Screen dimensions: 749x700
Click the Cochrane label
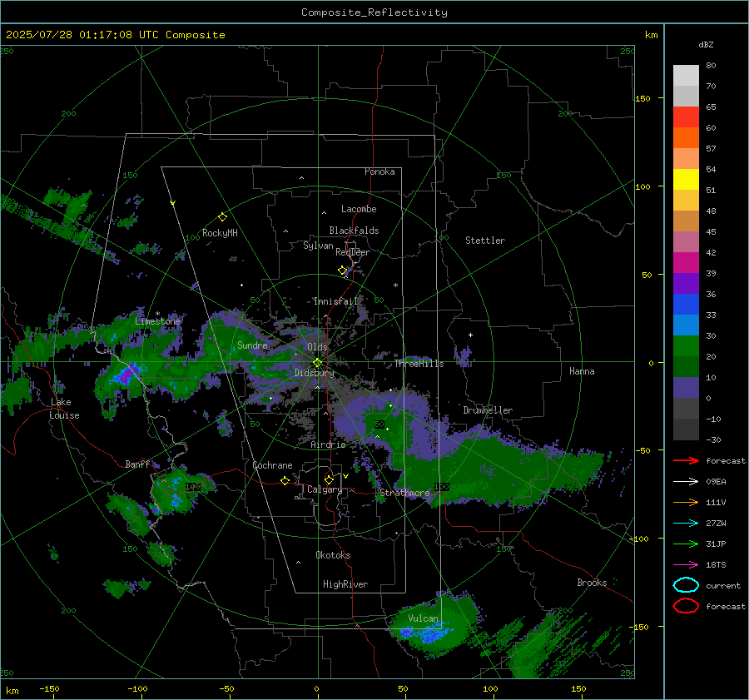(272, 465)
